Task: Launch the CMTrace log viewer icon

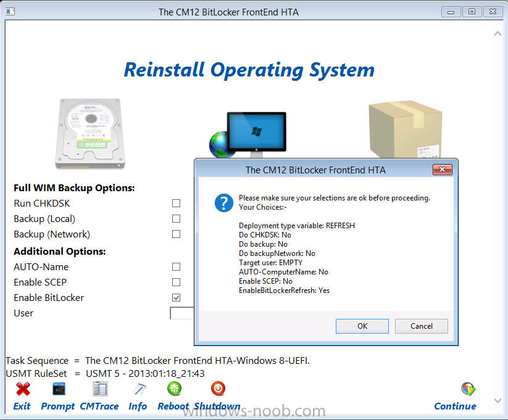Action: (x=100, y=389)
